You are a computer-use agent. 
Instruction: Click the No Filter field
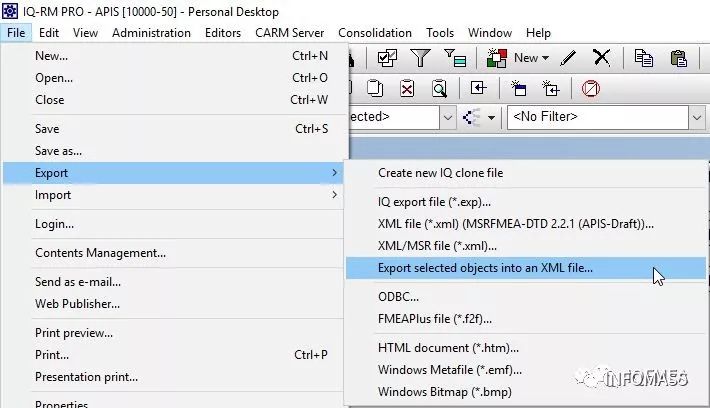coord(598,117)
